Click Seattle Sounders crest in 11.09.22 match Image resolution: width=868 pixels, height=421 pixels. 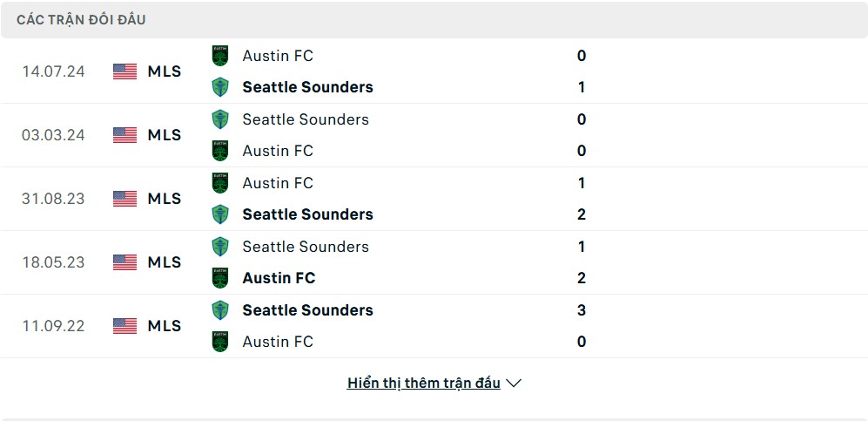pos(220,310)
